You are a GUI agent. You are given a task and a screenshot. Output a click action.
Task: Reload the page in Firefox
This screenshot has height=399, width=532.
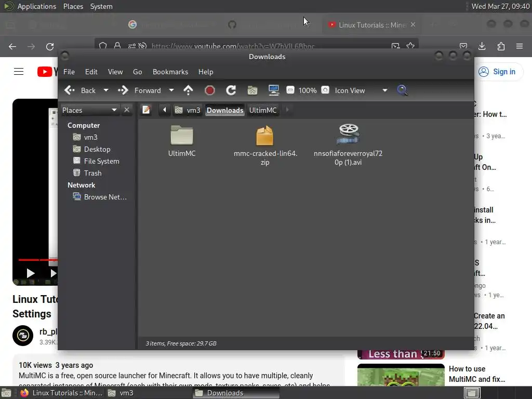point(50,46)
